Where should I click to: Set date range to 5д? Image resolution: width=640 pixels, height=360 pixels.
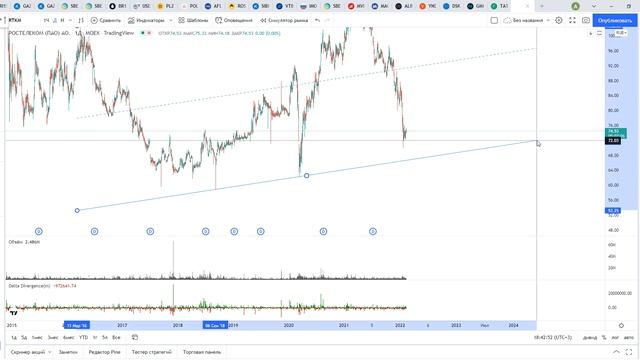pyautogui.click(x=24, y=338)
